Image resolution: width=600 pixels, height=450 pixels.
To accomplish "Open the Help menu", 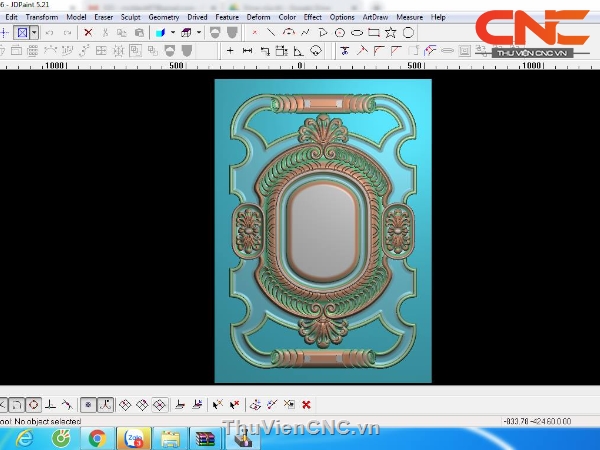I will (438, 17).
